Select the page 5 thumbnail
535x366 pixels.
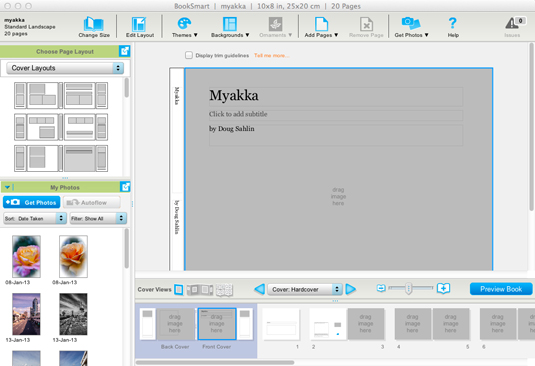click(451, 324)
